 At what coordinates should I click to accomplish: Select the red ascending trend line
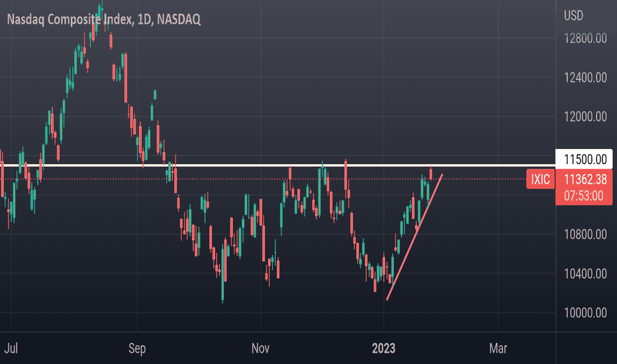414,237
